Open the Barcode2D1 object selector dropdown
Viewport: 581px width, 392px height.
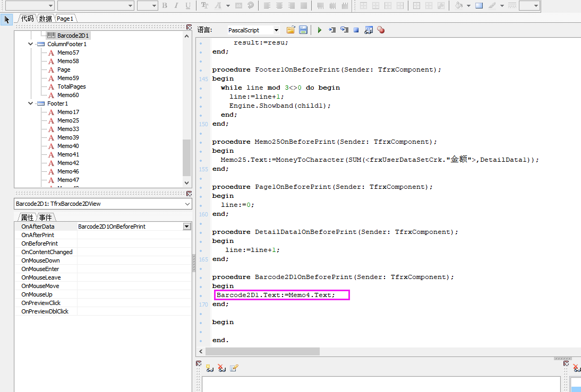pyautogui.click(x=187, y=204)
